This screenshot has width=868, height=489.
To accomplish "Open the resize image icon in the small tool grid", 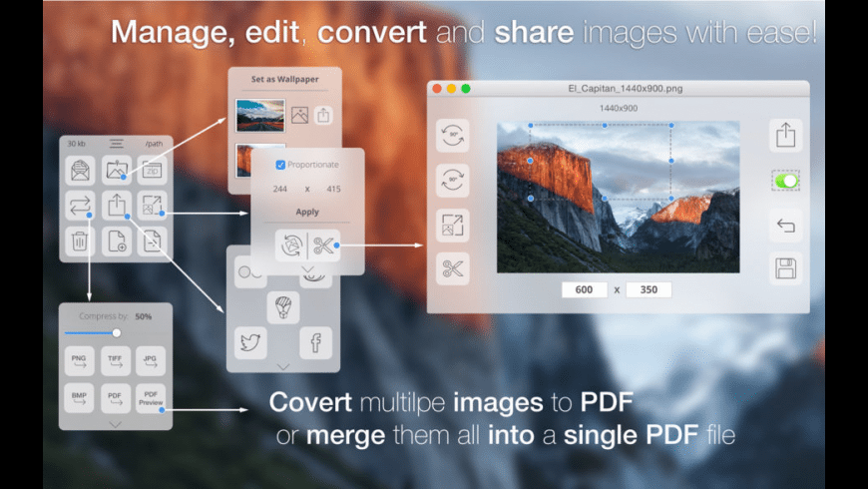I will click(x=153, y=206).
